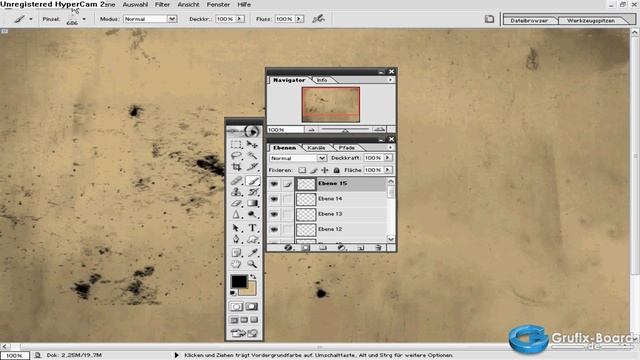
Task: Open the Dateibrowser tab
Action: point(529,20)
